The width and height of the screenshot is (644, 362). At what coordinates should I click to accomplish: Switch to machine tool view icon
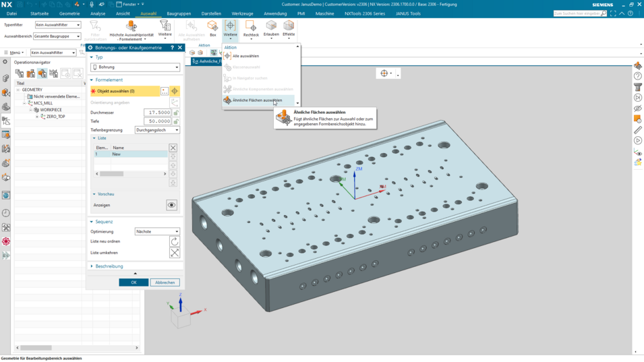(31, 73)
